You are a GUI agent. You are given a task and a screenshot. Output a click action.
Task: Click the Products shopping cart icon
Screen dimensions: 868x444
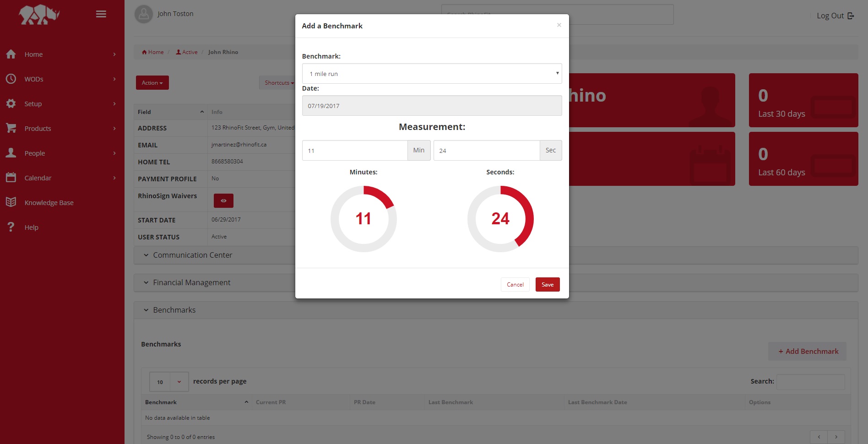coord(11,128)
